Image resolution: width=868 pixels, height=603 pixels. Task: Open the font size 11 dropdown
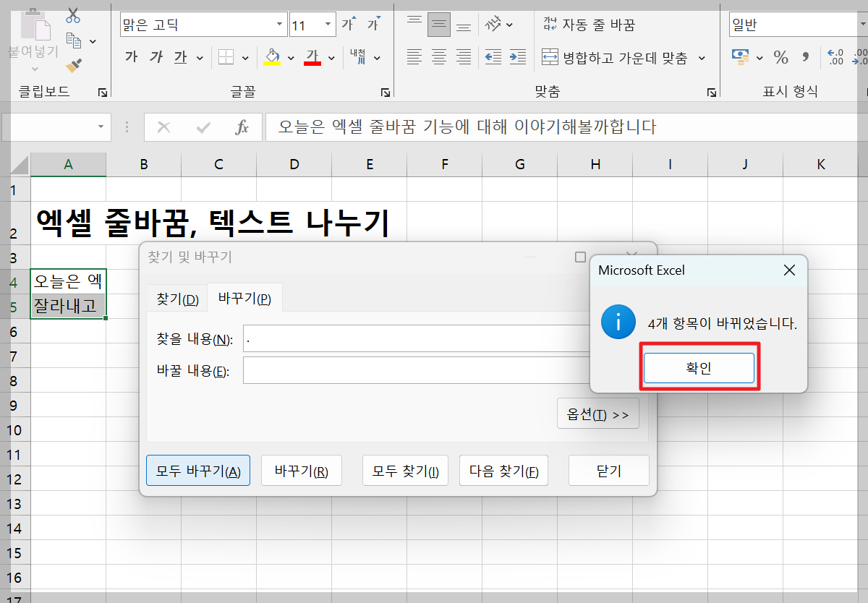pyautogui.click(x=327, y=24)
